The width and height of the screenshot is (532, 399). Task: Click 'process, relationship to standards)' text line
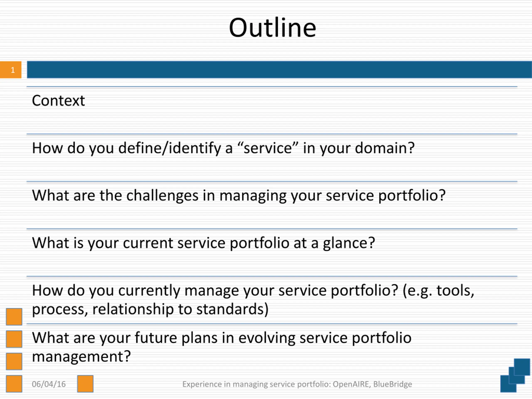(x=150, y=309)
